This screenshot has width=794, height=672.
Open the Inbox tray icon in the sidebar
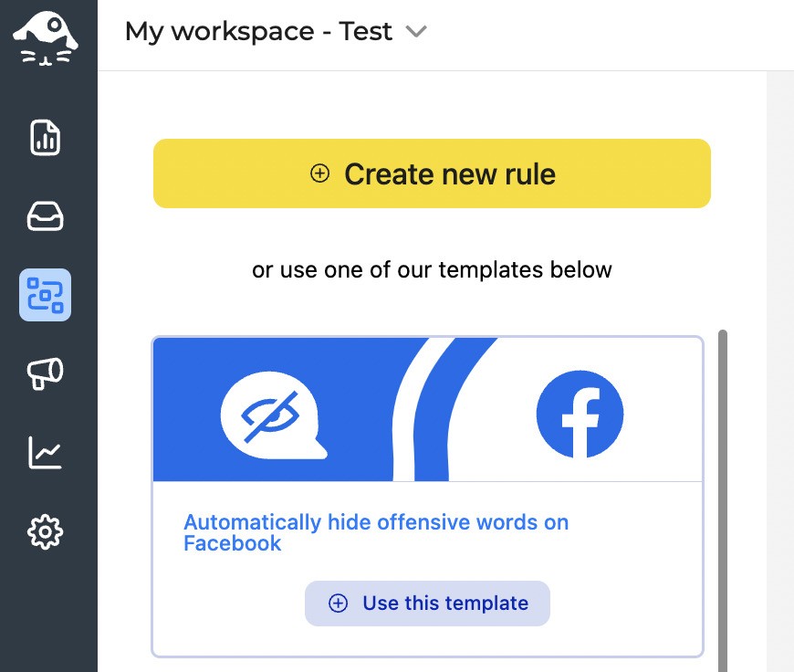[x=45, y=215]
